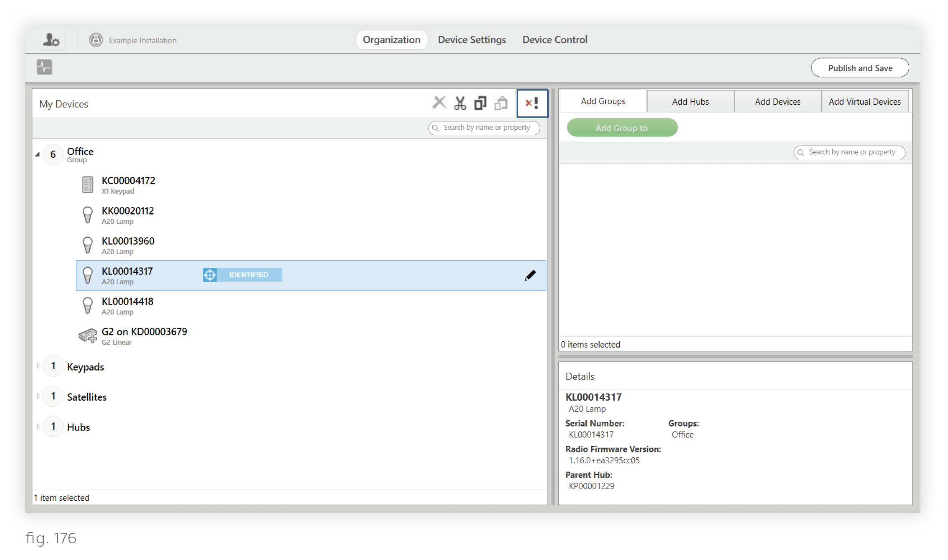This screenshot has height=560, width=948.
Task: Select the KC00004172 X1 Keypad row
Action: tap(311, 185)
